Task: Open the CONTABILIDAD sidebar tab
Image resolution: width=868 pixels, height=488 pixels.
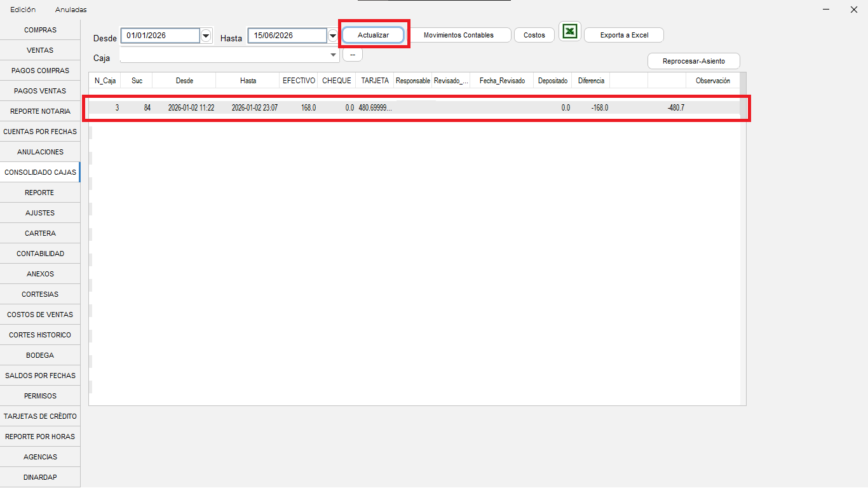Action: (x=40, y=254)
